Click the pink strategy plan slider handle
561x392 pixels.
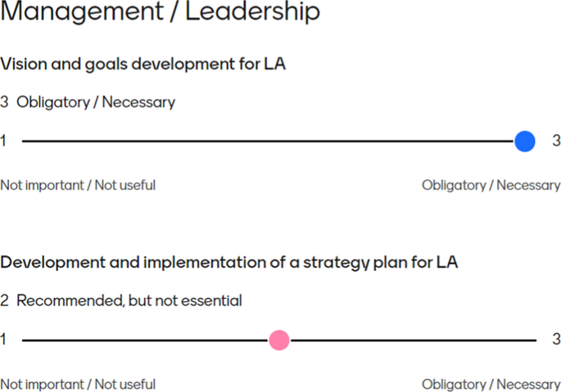[279, 340]
